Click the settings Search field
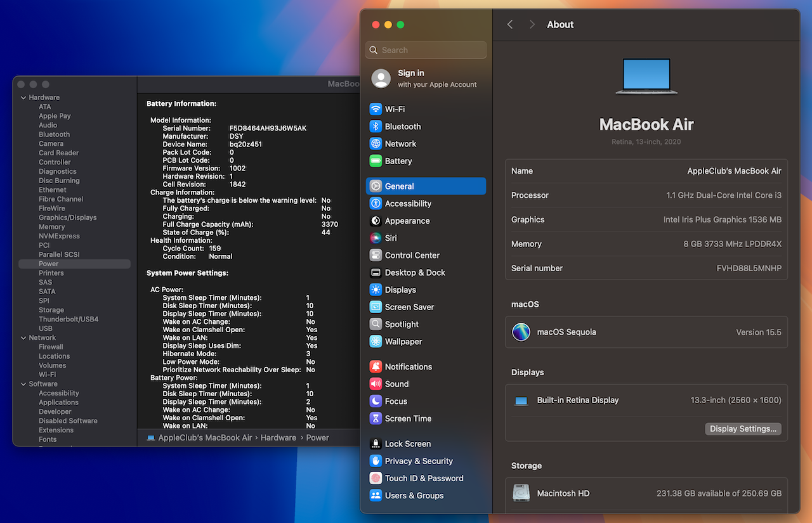The height and width of the screenshot is (523, 812). click(426, 50)
